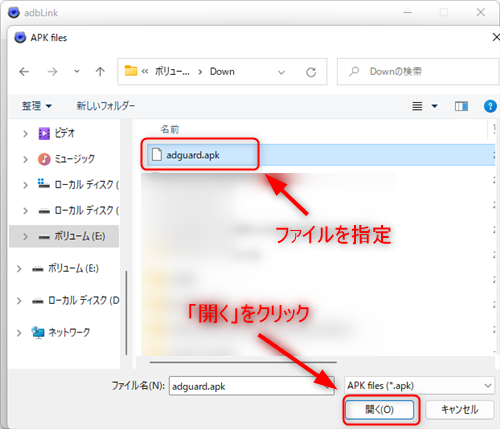
Task: Expand the ネットワーク tree node
Action: [19, 333]
